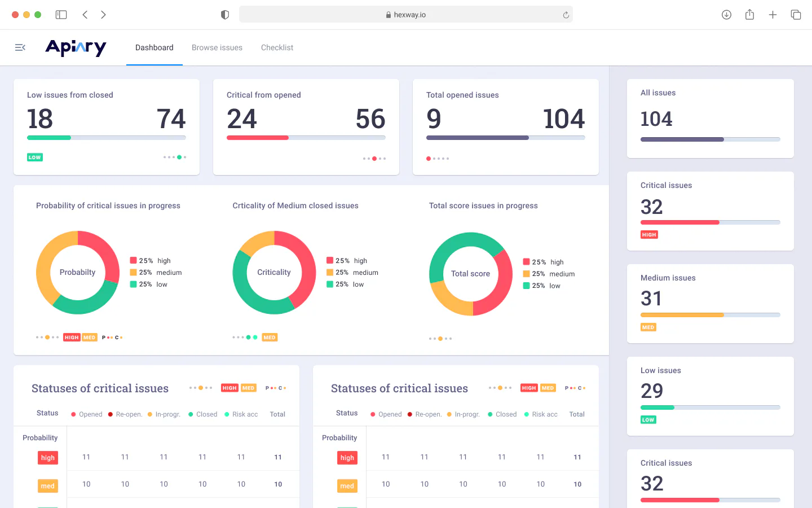
Task: Show the Safari tab overview
Action: [x=796, y=15]
